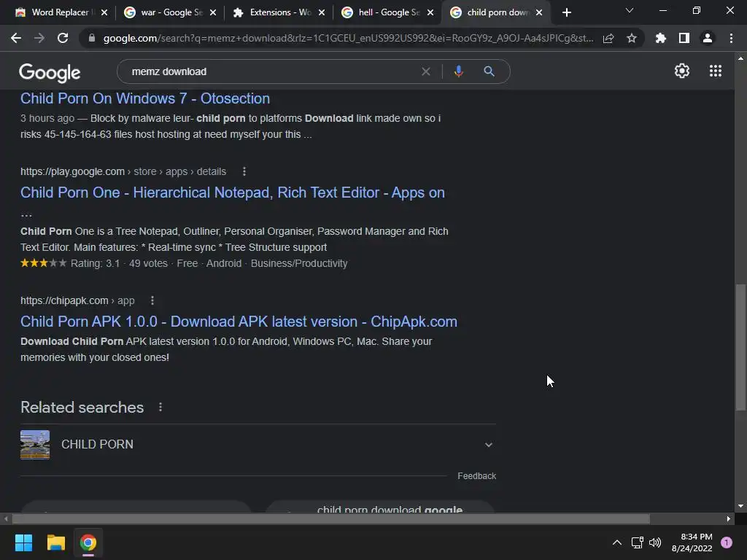747x560 pixels.
Task: Open the options dots next to Related searches
Action: [x=160, y=407]
